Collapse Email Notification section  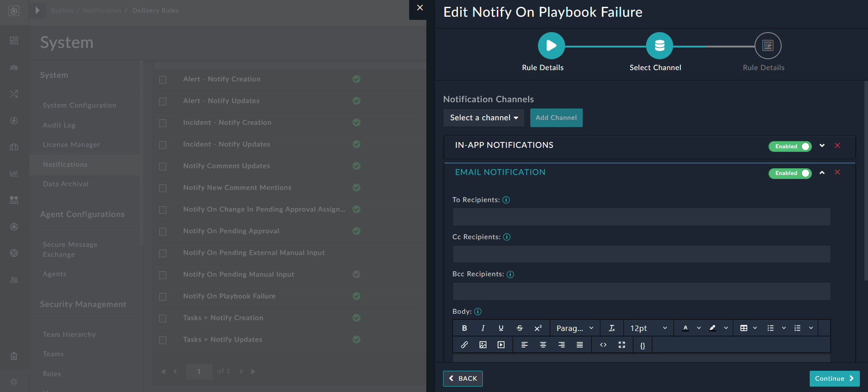click(822, 172)
